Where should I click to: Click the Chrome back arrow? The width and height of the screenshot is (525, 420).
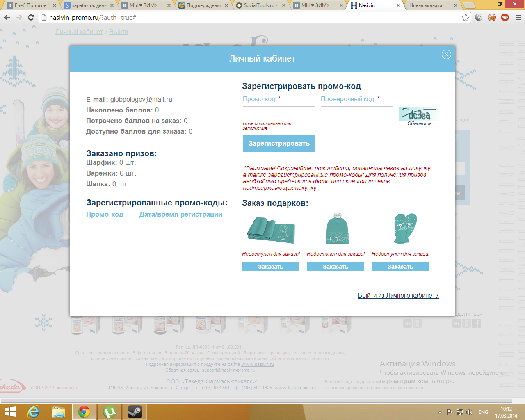7,18
